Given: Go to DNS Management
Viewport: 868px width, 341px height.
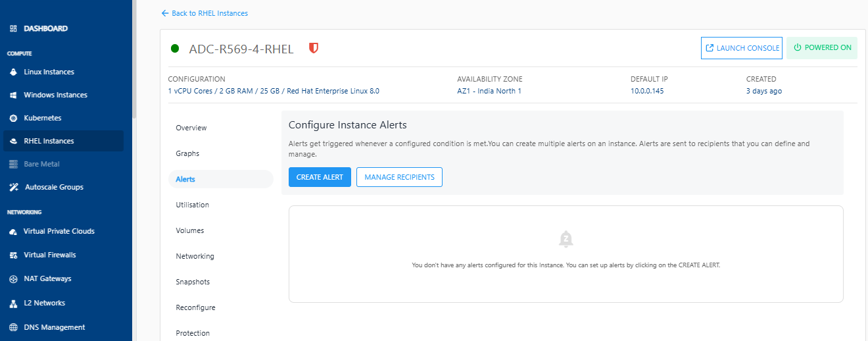Looking at the screenshot, I should pos(55,327).
